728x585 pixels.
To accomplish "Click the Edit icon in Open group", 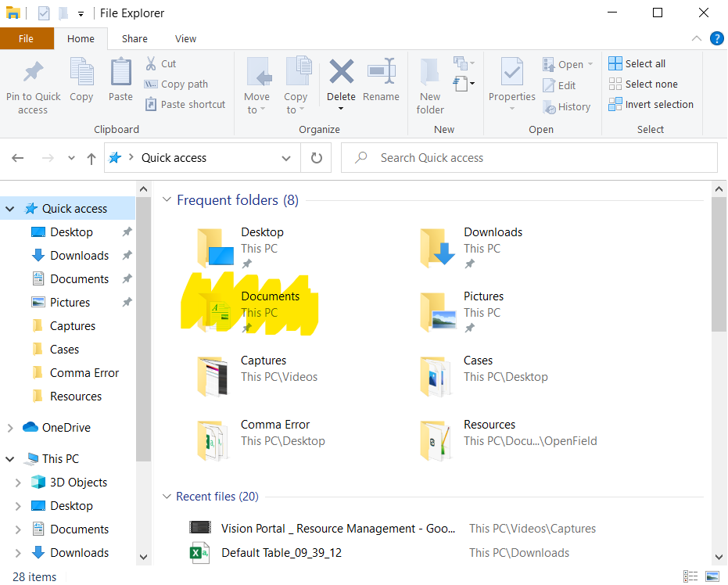I will (x=549, y=85).
